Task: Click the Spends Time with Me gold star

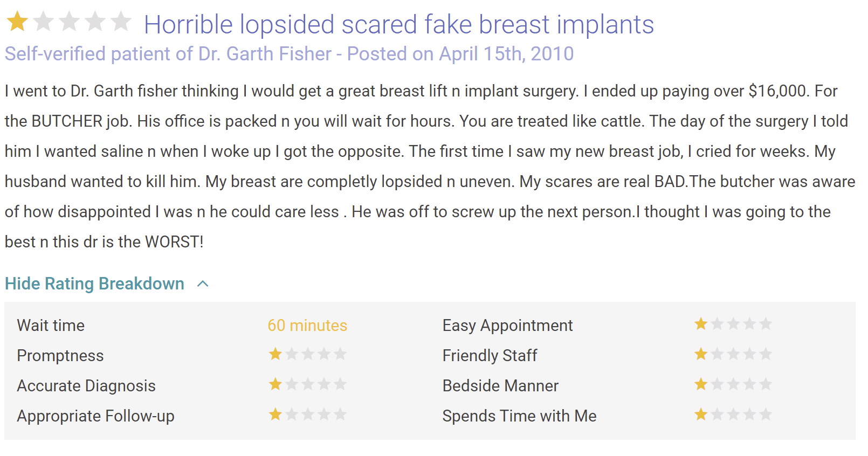Action: pos(701,414)
